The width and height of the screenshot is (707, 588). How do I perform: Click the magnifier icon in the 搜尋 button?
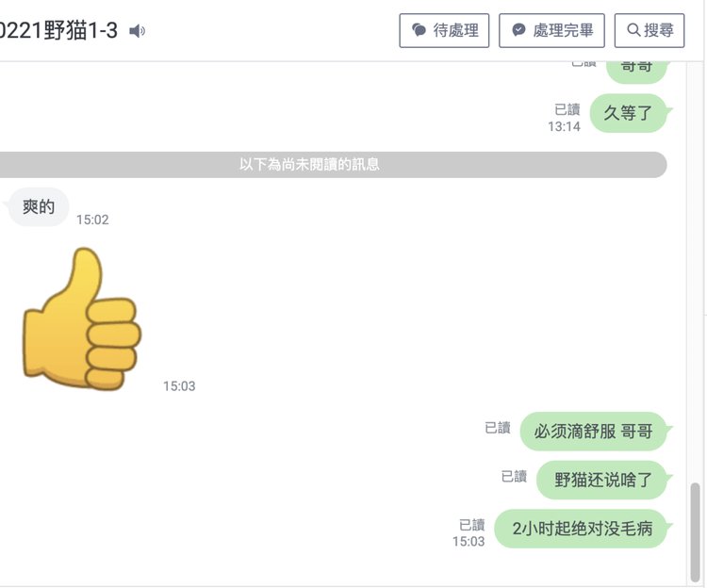(x=633, y=30)
